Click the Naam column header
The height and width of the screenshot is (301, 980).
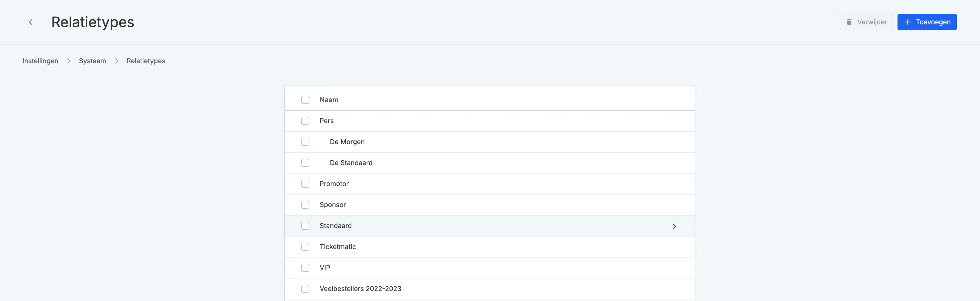pos(329,100)
